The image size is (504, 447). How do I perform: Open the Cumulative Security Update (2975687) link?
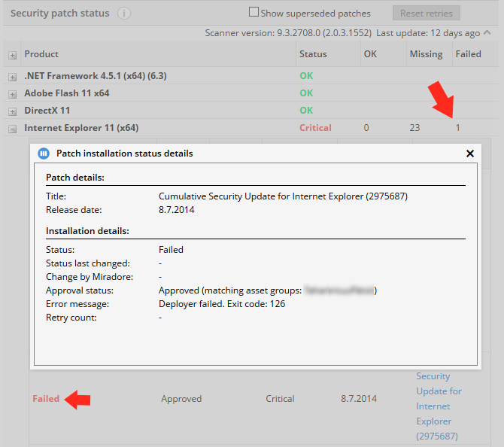click(x=439, y=406)
